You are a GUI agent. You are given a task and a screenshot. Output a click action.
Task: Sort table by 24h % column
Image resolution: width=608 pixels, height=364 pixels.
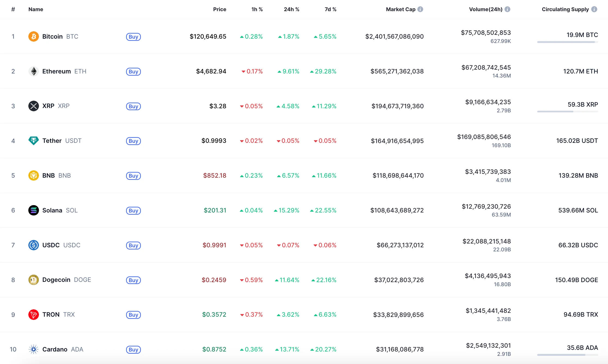coord(291,9)
